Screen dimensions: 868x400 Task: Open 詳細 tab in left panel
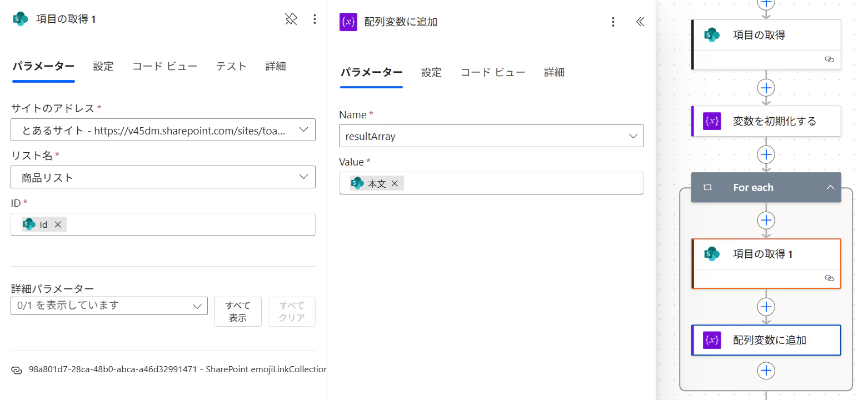click(276, 66)
